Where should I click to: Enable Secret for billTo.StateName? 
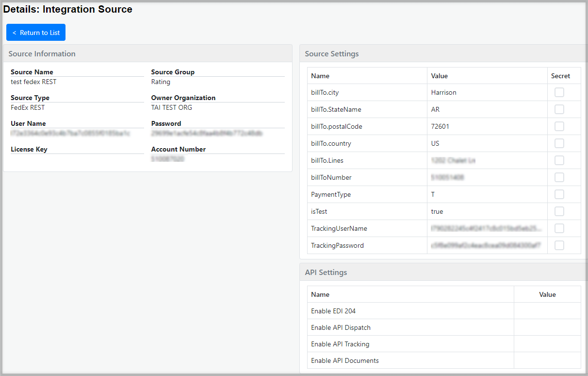(x=559, y=109)
